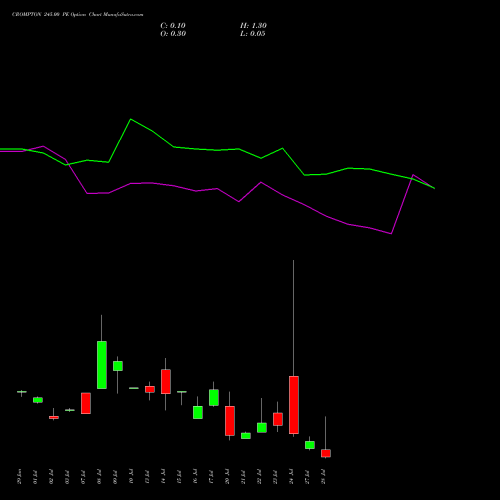The height and width of the screenshot is (500, 500).
Task: Click the "24 Jul" date axis label
Action: 292,477
